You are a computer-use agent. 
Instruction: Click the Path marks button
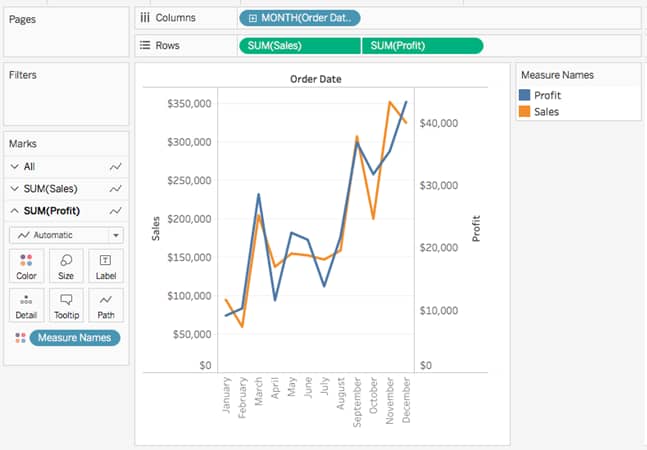106,305
